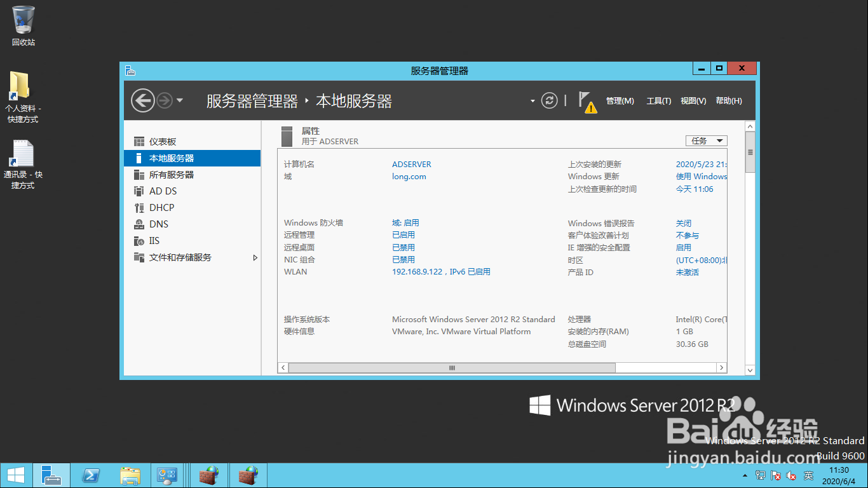
Task: Go back with the back arrow button
Action: pyautogui.click(x=142, y=100)
